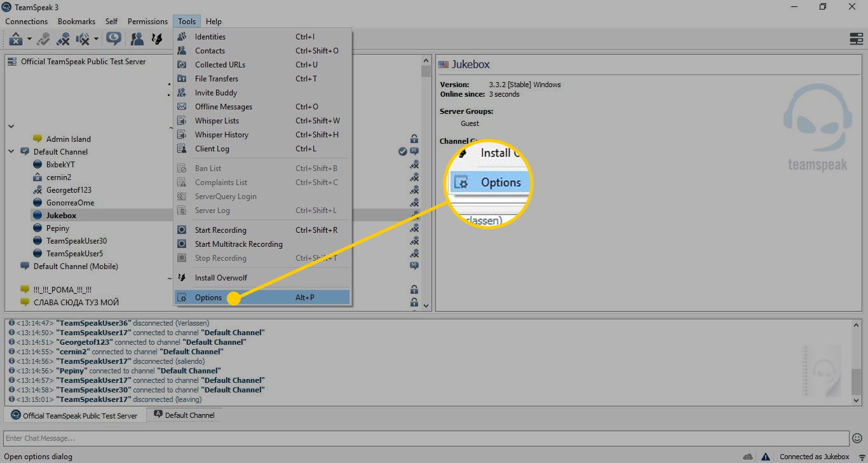Select the Default Channel (Mobile) channel
This screenshot has height=463, width=868.
point(76,266)
